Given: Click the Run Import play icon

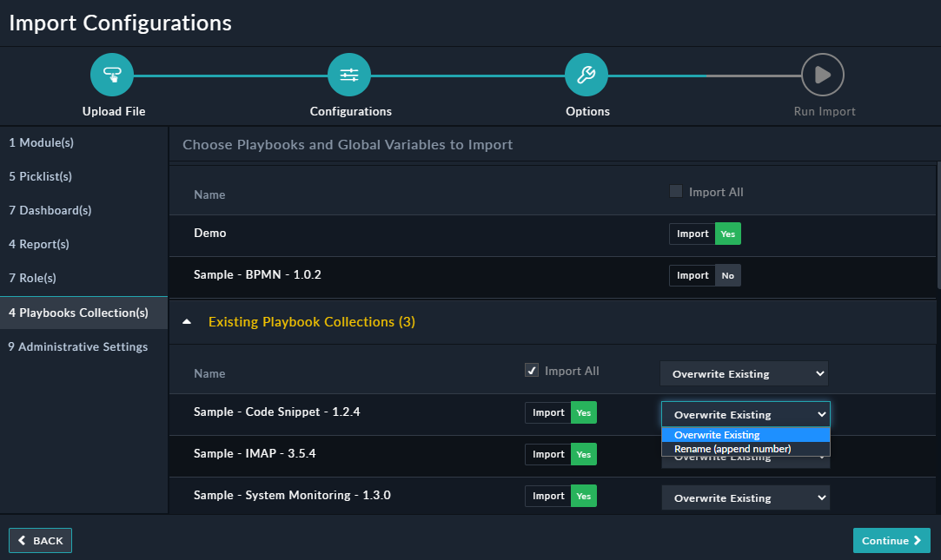Looking at the screenshot, I should [823, 75].
